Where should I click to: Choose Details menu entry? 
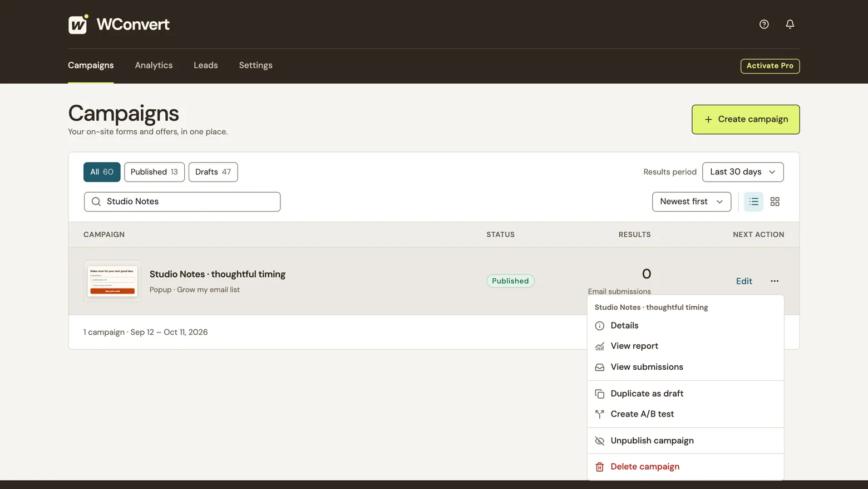[x=685, y=325]
